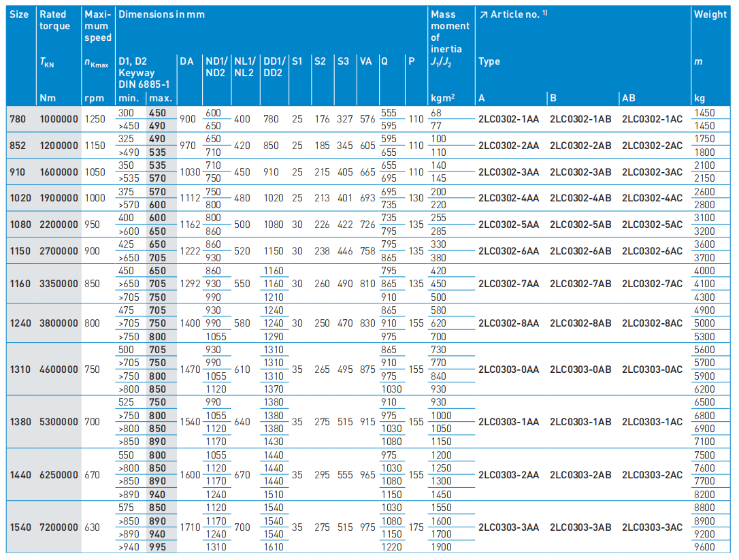Open article link 2LC0303-3AC
739x560 pixels.
click(x=652, y=527)
